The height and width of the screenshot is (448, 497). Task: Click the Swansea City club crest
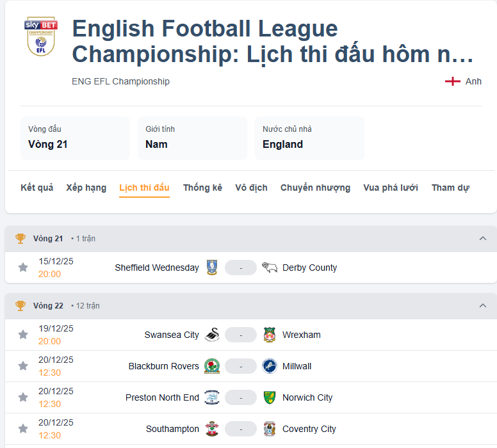coord(212,335)
